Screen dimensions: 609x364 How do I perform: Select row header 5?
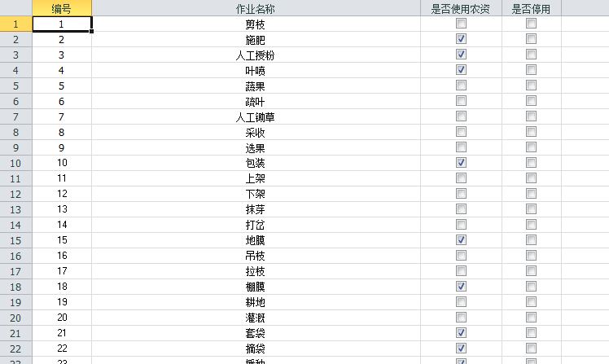pos(16,86)
